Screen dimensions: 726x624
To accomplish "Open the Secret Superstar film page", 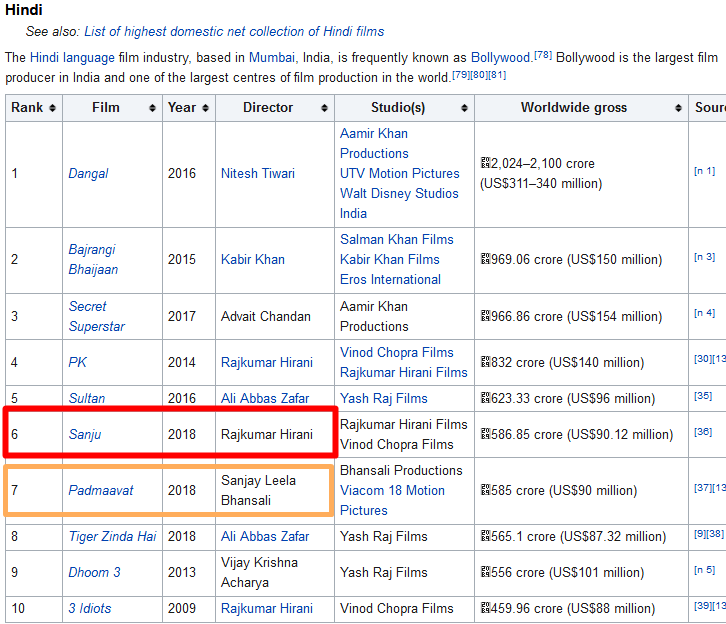I will coord(97,316).
